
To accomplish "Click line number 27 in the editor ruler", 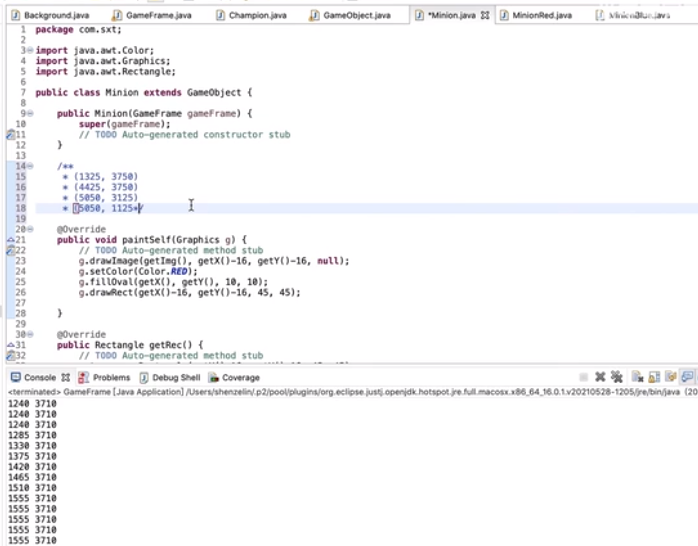I will click(20, 303).
